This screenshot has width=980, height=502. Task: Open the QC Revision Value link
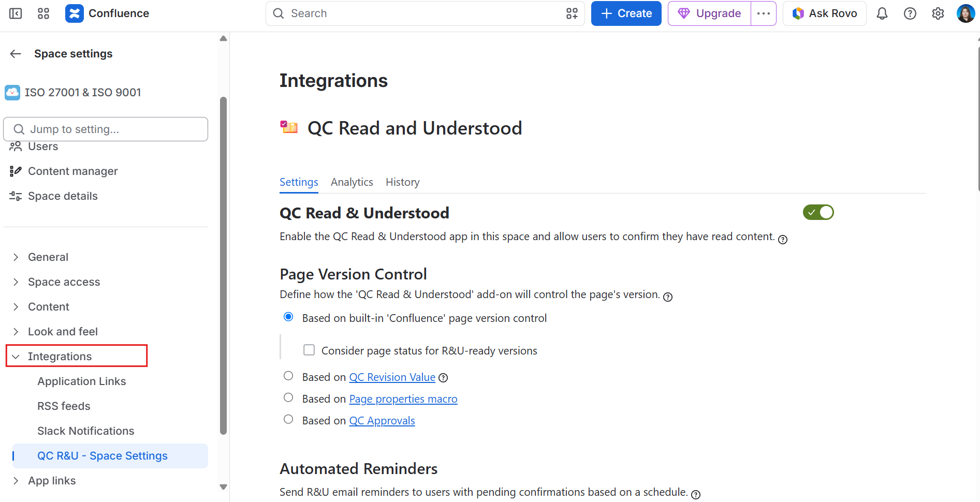(392, 377)
